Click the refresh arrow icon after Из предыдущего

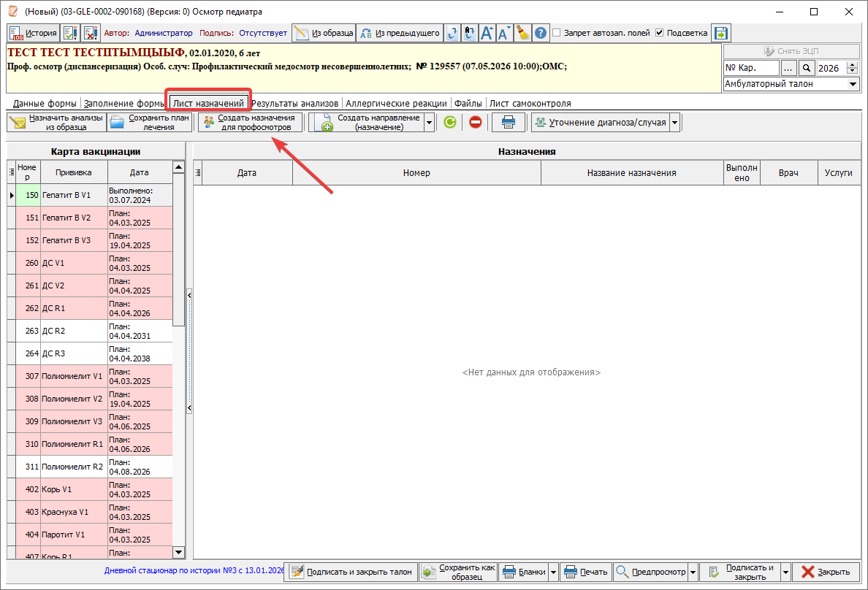pos(452,33)
